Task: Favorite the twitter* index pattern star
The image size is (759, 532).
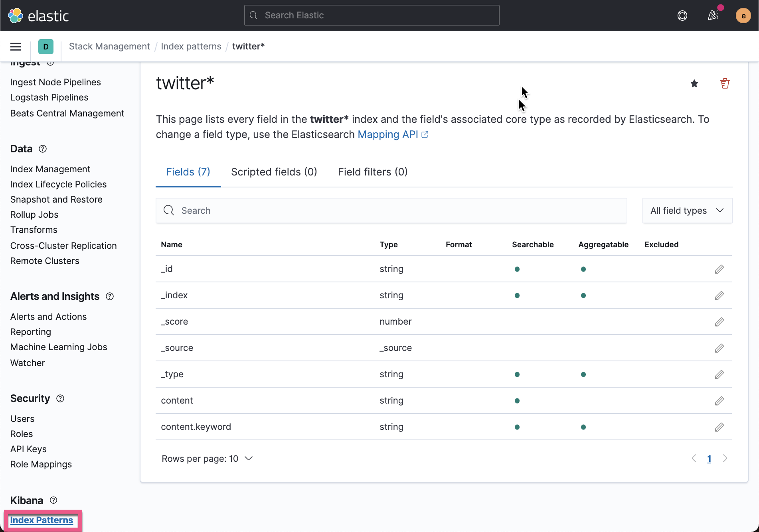Action: tap(694, 83)
